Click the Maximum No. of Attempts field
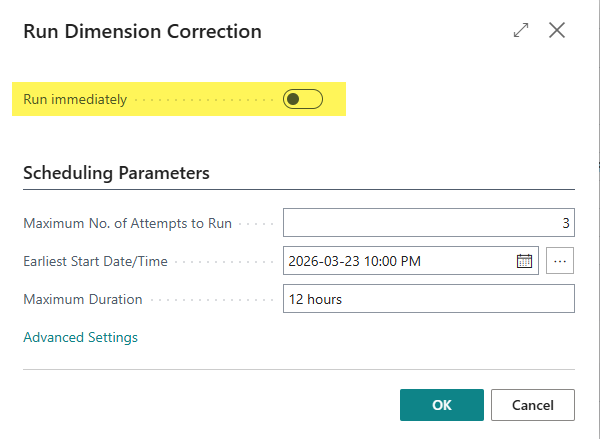Image resolution: width=600 pixels, height=439 pixels. 429,223
